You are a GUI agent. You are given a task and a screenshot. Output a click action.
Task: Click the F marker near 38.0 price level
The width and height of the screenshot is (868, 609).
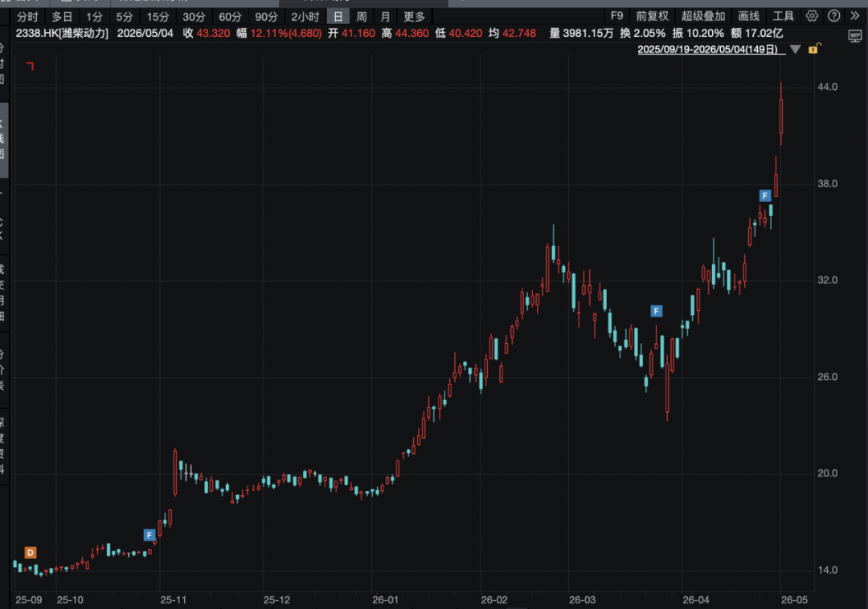tap(764, 195)
